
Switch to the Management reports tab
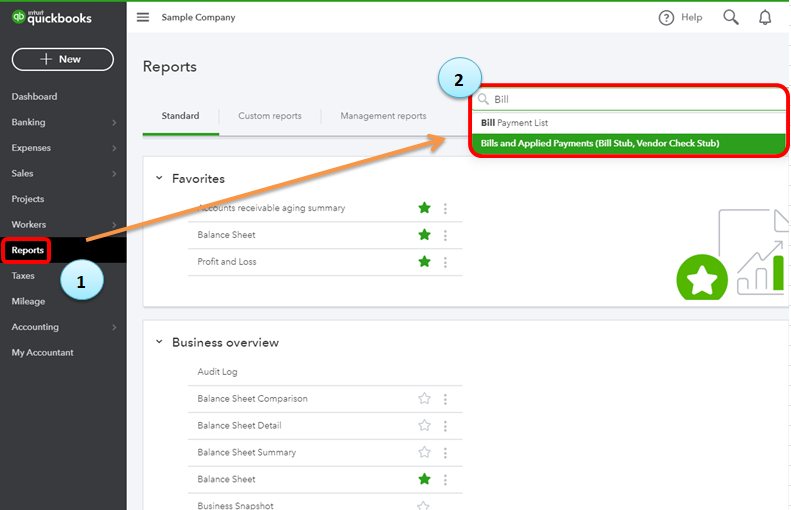coord(383,116)
